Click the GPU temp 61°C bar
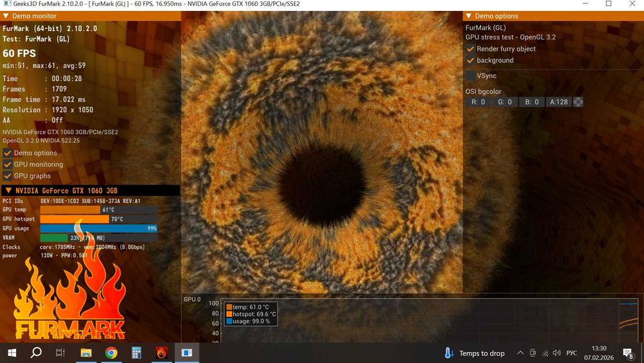644x363 pixels. 99,210
